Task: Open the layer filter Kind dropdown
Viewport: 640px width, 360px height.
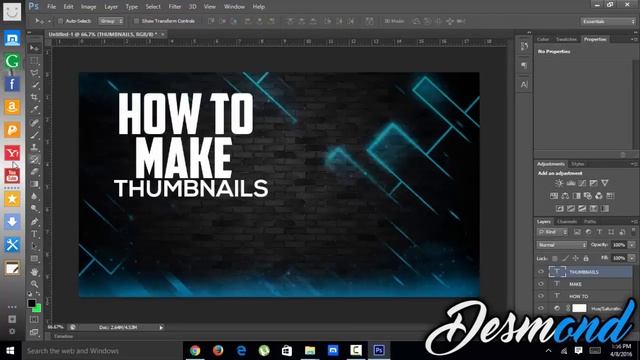Action: (553, 232)
